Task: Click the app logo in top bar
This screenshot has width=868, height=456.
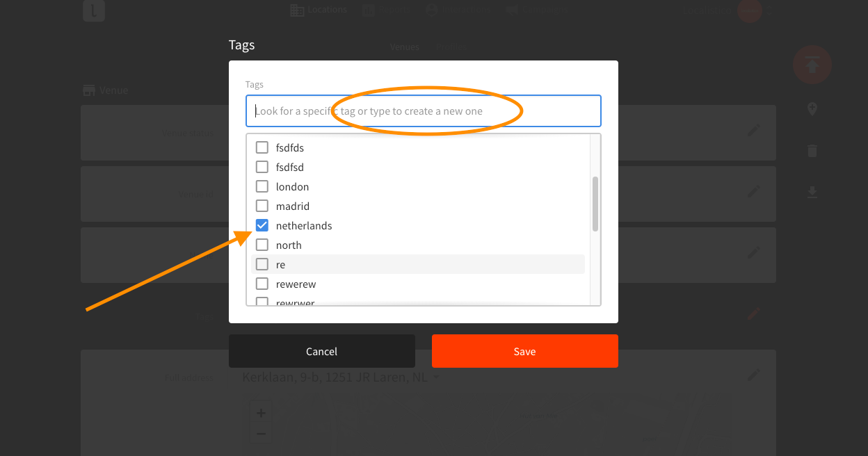Action: click(x=94, y=10)
